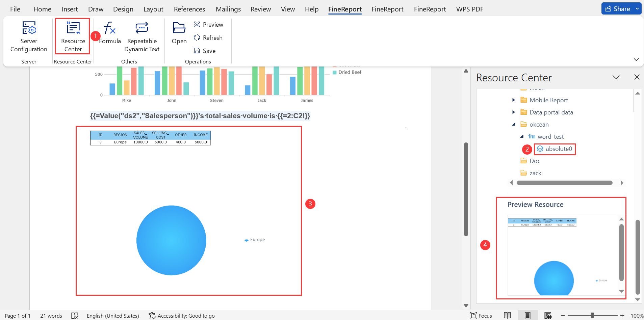This screenshot has width=644, height=320.
Task: Select the absolute0 resource
Action: point(555,149)
